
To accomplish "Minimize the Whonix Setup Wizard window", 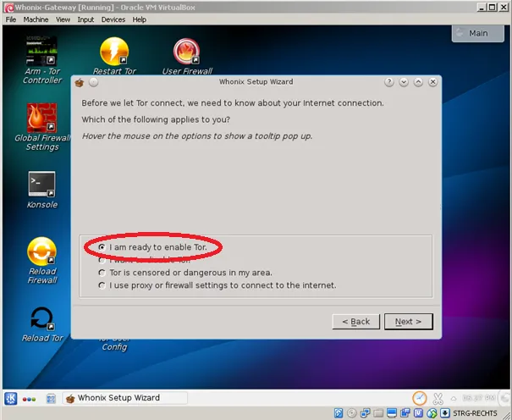I will point(404,82).
